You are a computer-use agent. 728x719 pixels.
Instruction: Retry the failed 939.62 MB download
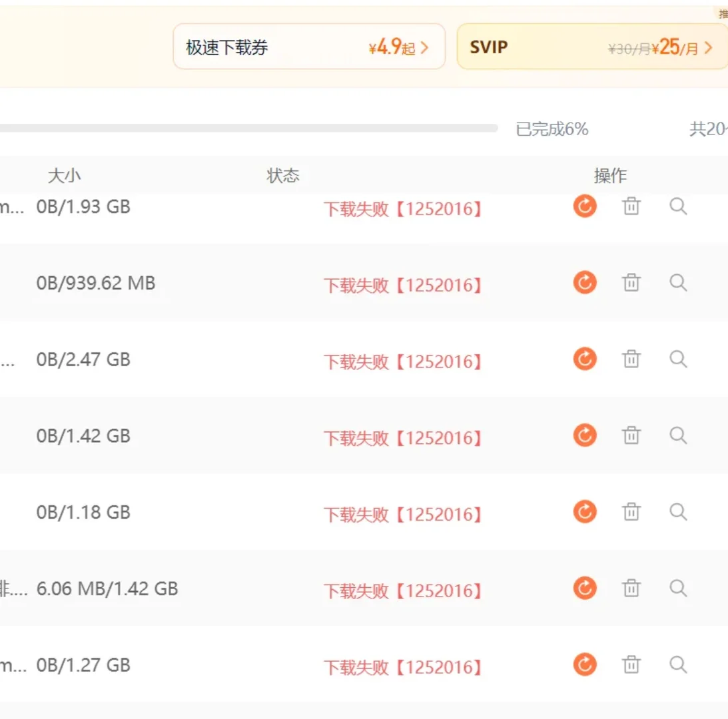coord(584,282)
